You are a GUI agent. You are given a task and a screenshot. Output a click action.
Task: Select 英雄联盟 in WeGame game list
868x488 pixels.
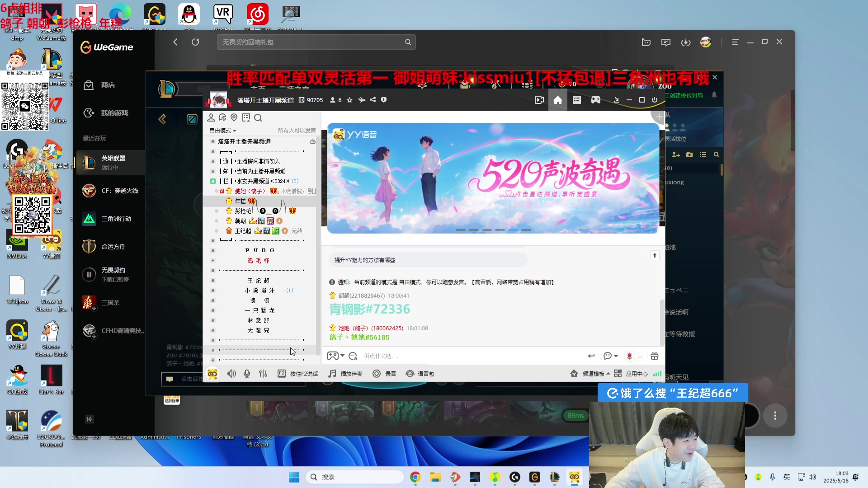tap(111, 163)
